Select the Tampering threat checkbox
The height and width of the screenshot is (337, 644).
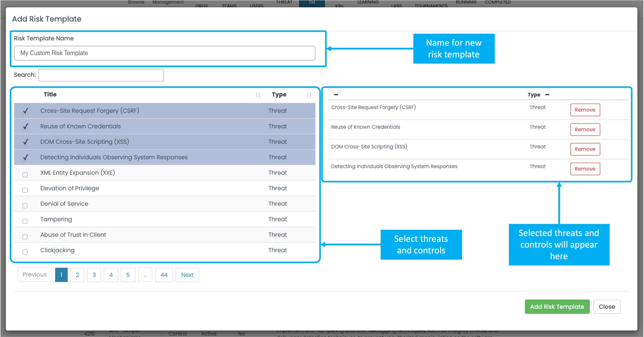(x=25, y=221)
